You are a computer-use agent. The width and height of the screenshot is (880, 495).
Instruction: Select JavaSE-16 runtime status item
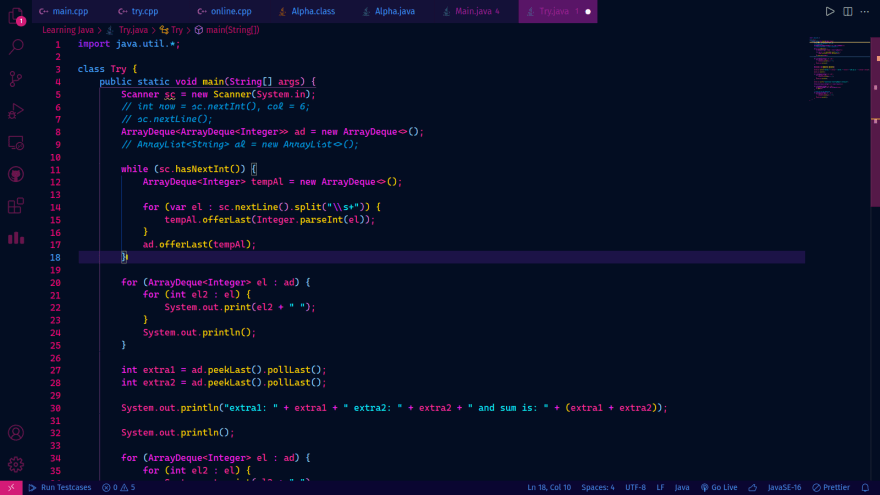(x=784, y=488)
